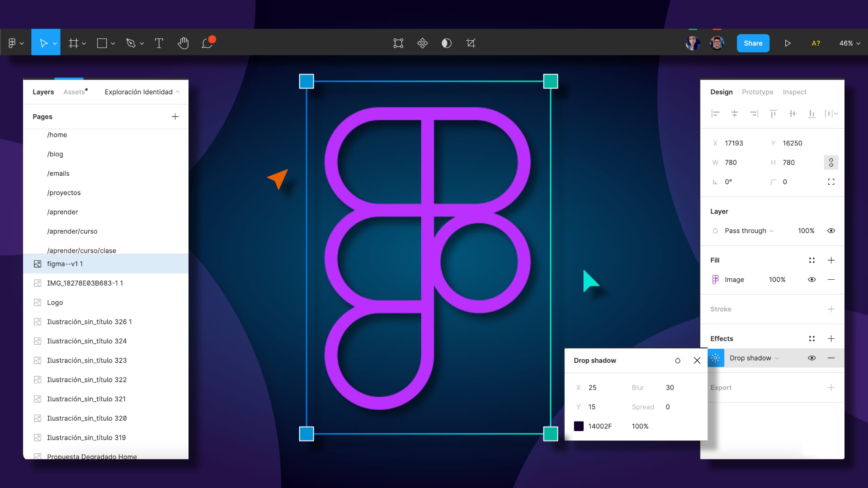Image resolution: width=868 pixels, height=488 pixels.
Task: Toggle constrain proportions between width and height
Action: pos(831,162)
